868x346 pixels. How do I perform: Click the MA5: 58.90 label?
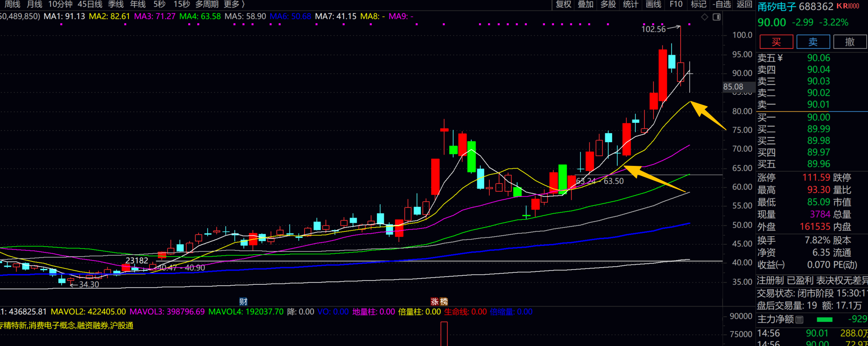point(245,16)
